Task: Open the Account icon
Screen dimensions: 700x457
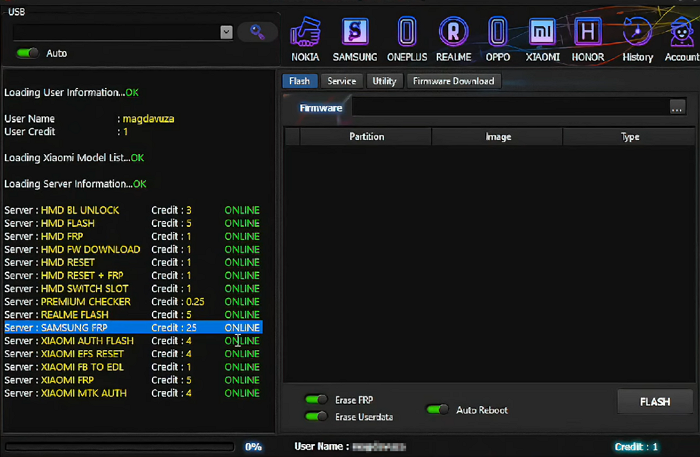Action: (x=682, y=39)
